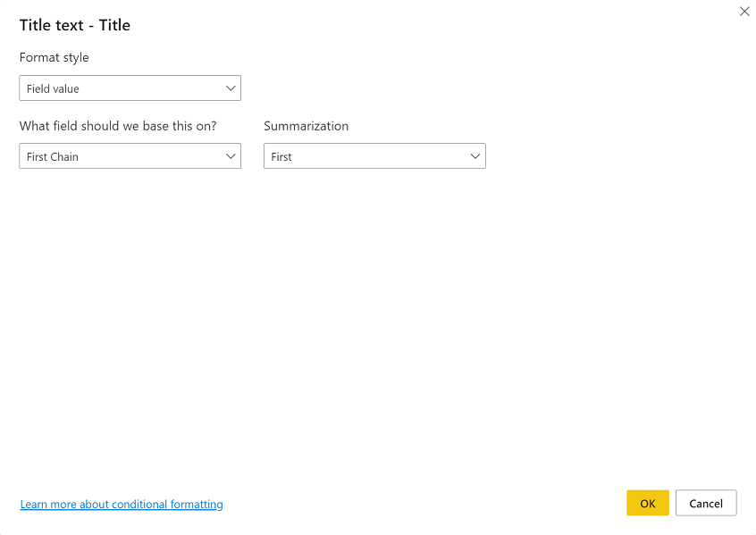Select the First value in Summarization field
756x535 pixels.
tap(374, 155)
